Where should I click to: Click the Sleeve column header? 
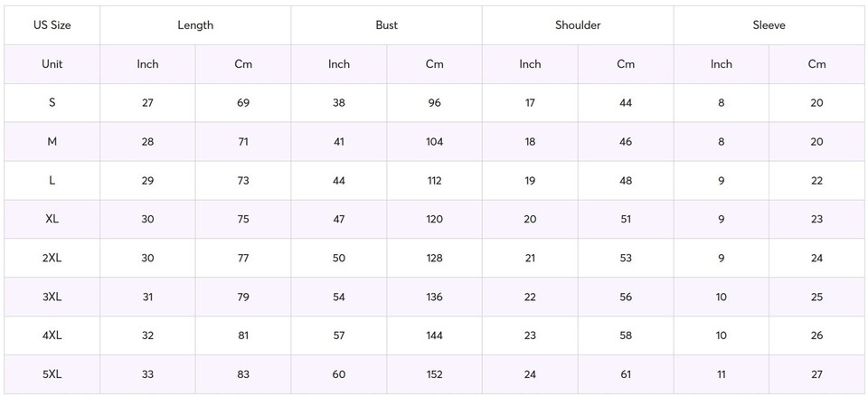769,25
